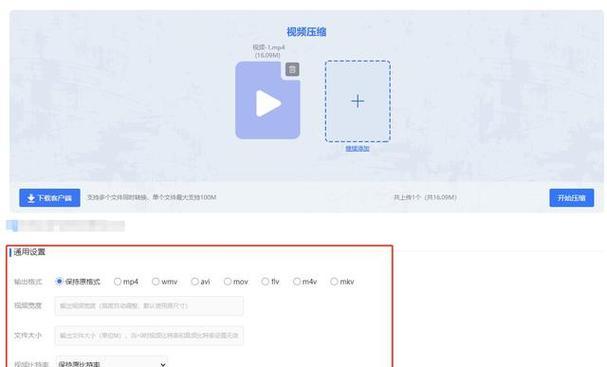Click the 通用设置 section title
The width and height of the screenshot is (607, 367).
point(29,252)
